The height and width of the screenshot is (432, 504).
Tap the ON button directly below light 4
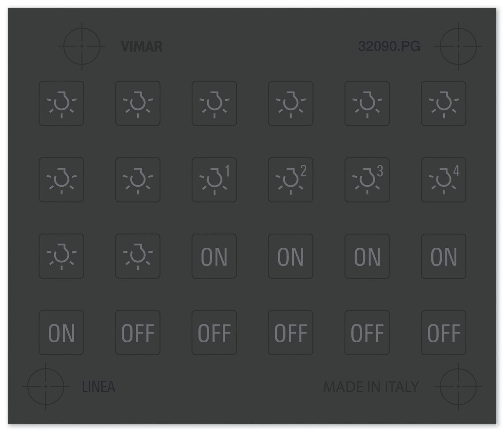click(443, 256)
